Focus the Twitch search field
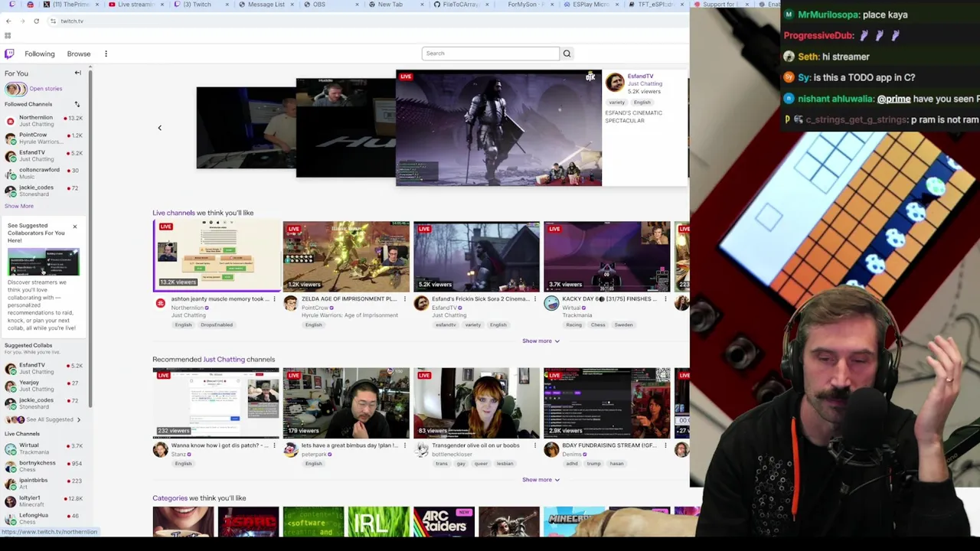The width and height of the screenshot is (980, 551). pos(491,54)
